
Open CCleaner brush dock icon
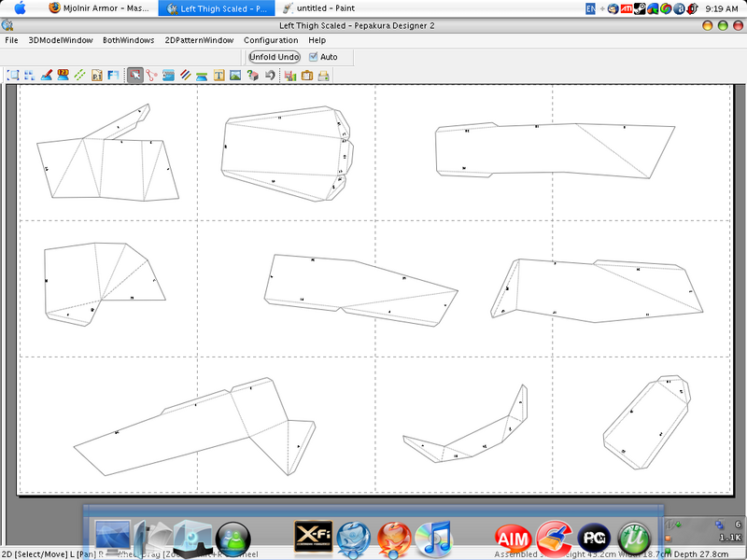pos(554,539)
